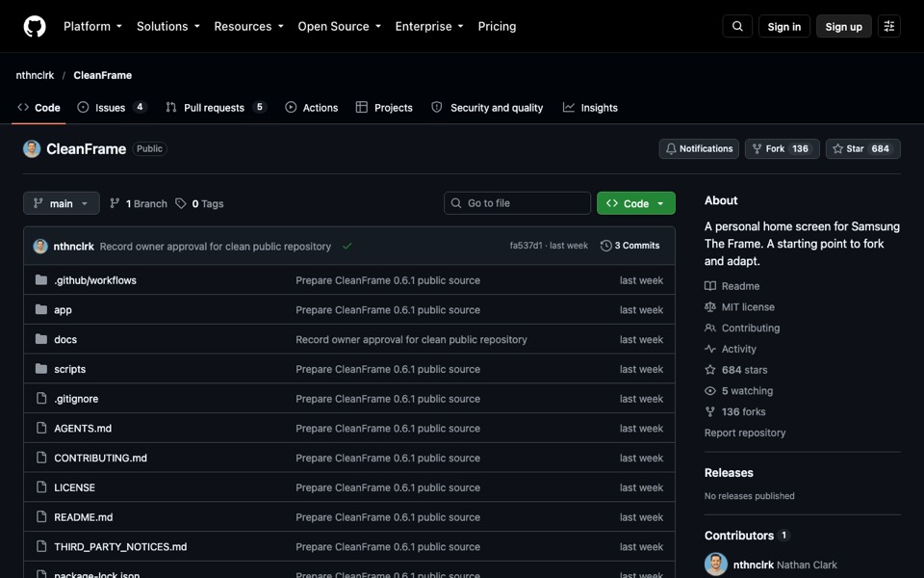
Task: Click the LICENSE file icon
Action: pos(41,487)
